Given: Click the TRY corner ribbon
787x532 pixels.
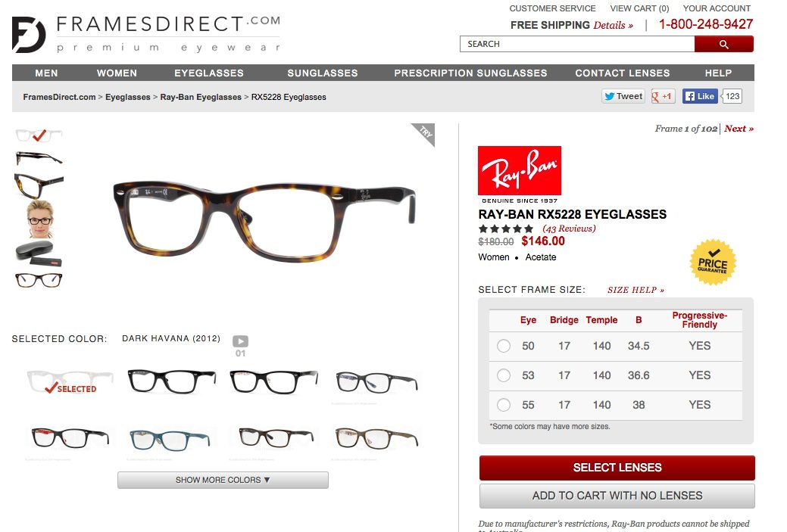Looking at the screenshot, I should (425, 133).
